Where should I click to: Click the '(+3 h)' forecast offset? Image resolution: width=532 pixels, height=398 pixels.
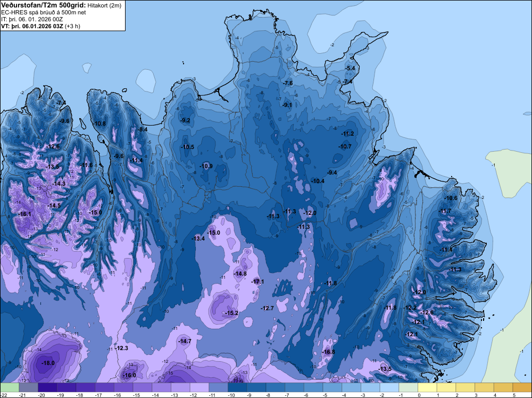pos(72,26)
